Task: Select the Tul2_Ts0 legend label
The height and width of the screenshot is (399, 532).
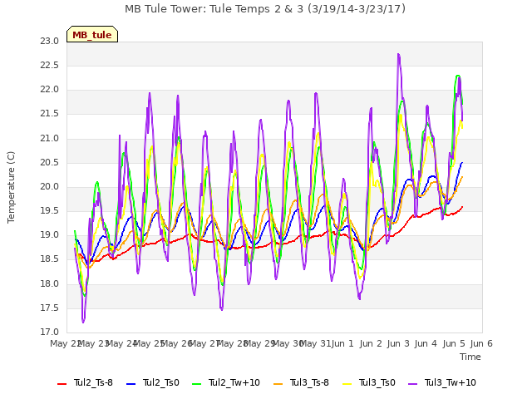Action: point(160,382)
